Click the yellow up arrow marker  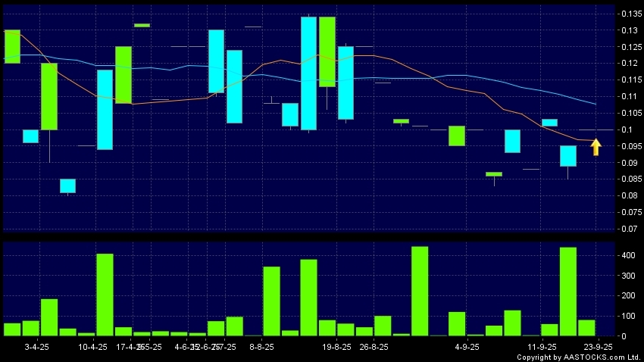(596, 146)
